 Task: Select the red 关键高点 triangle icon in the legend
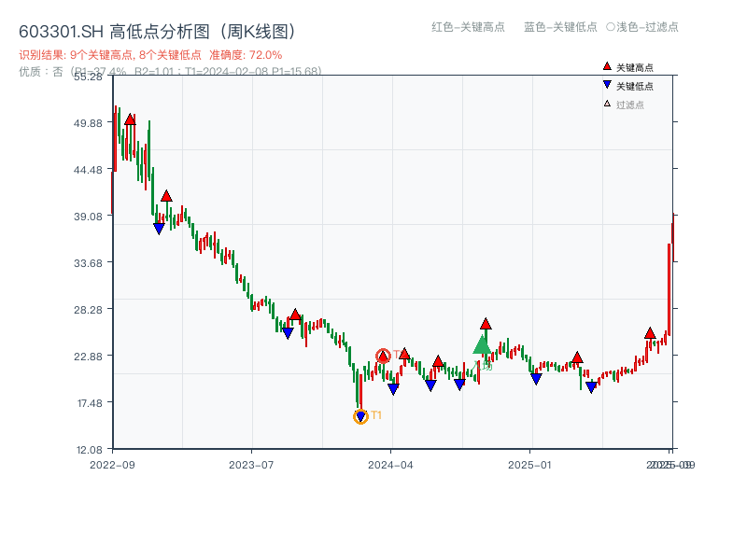(x=605, y=66)
